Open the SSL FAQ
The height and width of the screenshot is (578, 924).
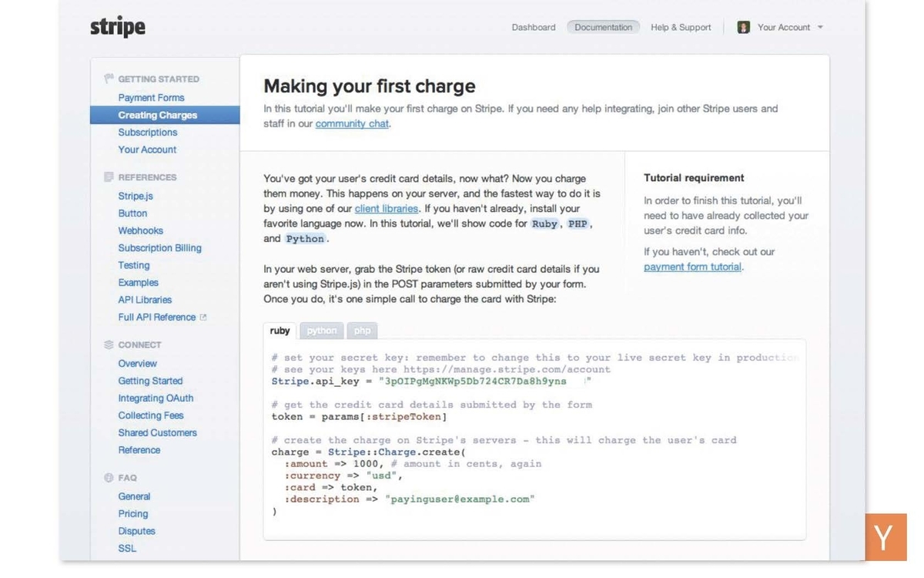click(x=127, y=549)
